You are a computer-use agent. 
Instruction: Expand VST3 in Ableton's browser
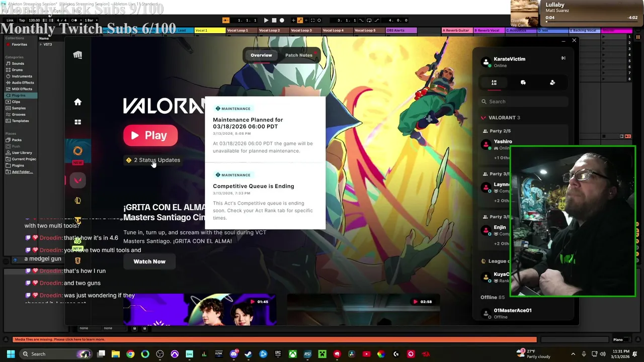point(41,44)
